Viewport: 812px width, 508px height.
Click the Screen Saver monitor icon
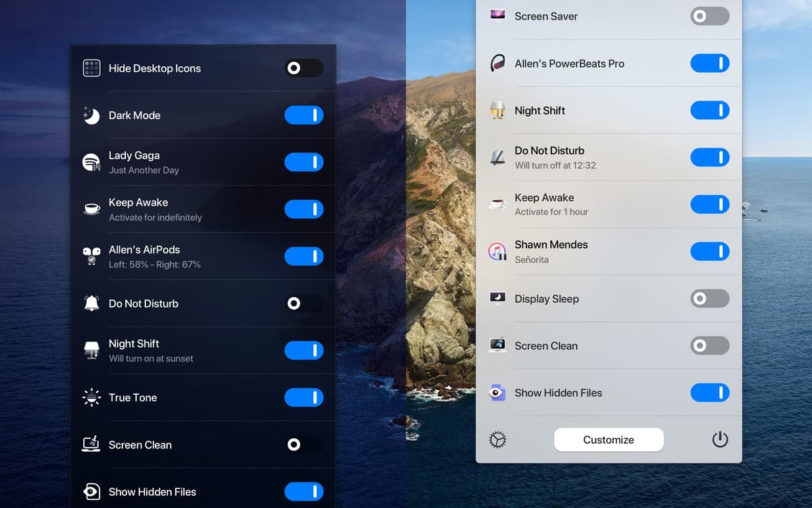point(497,16)
